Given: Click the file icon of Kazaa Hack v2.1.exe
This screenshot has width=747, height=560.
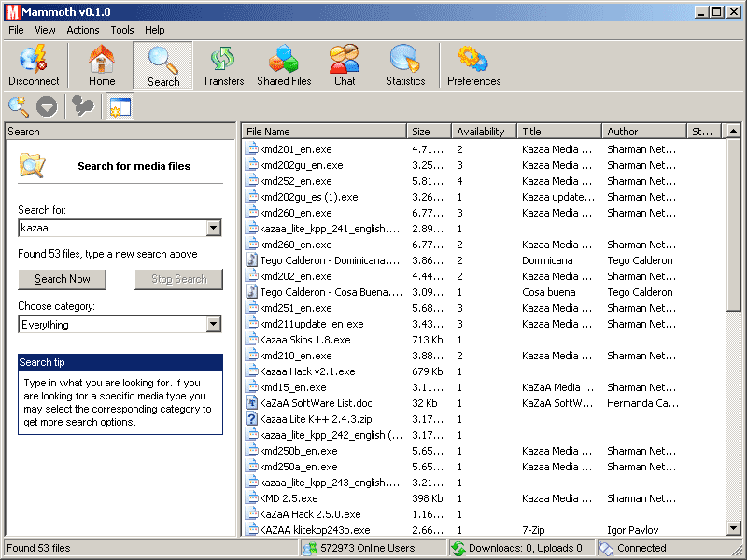Looking at the screenshot, I should (251, 371).
